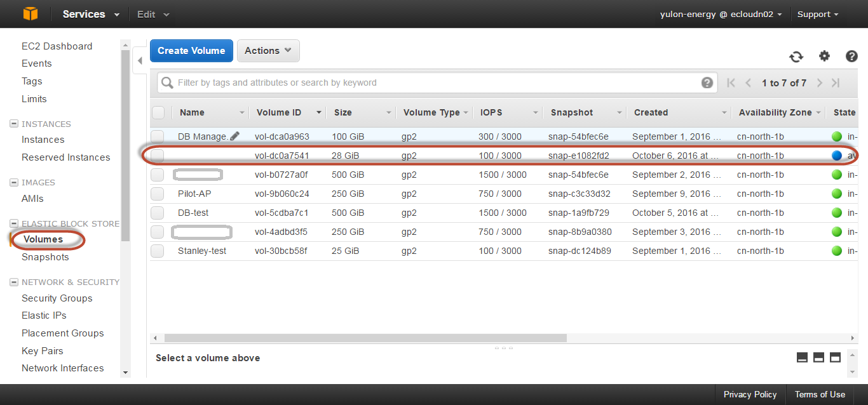This screenshot has width=868, height=405.
Task: Toggle the select-all checkbox in table header
Action: coord(158,112)
